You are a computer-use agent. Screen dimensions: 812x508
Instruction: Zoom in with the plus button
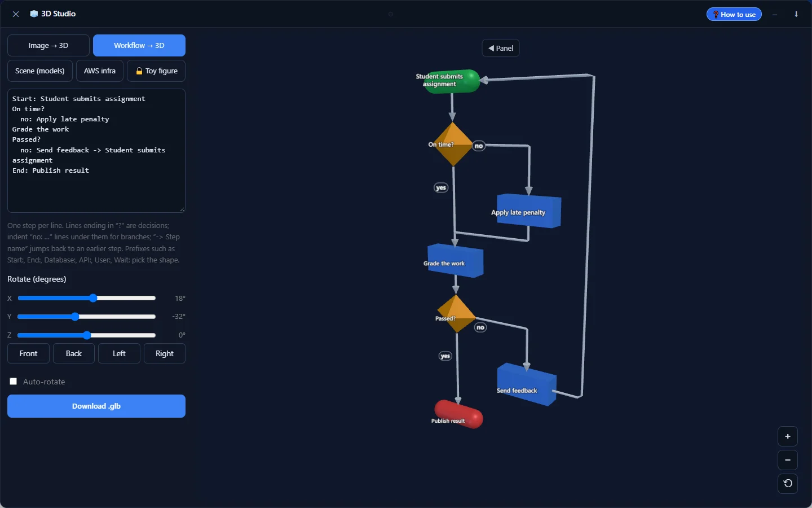click(x=788, y=436)
